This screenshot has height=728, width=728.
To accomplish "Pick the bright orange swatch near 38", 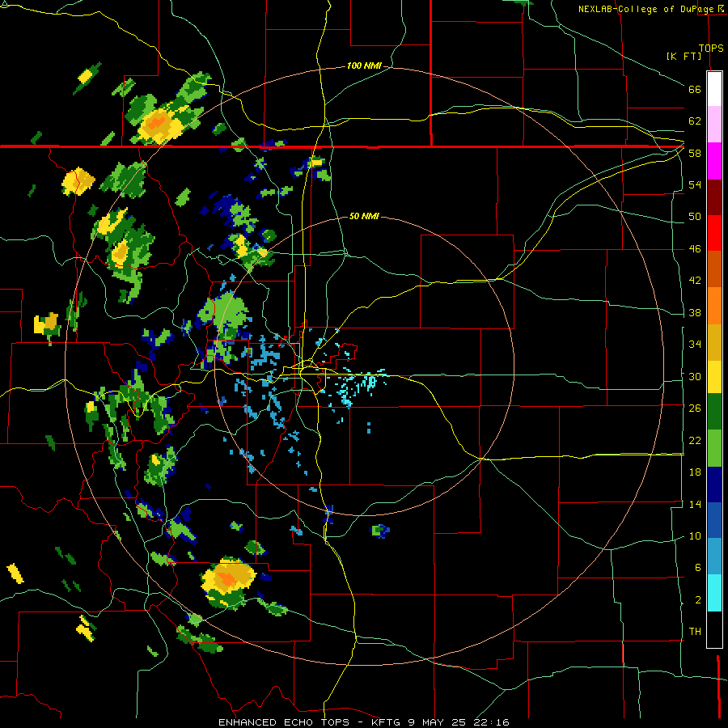I will click(714, 306).
